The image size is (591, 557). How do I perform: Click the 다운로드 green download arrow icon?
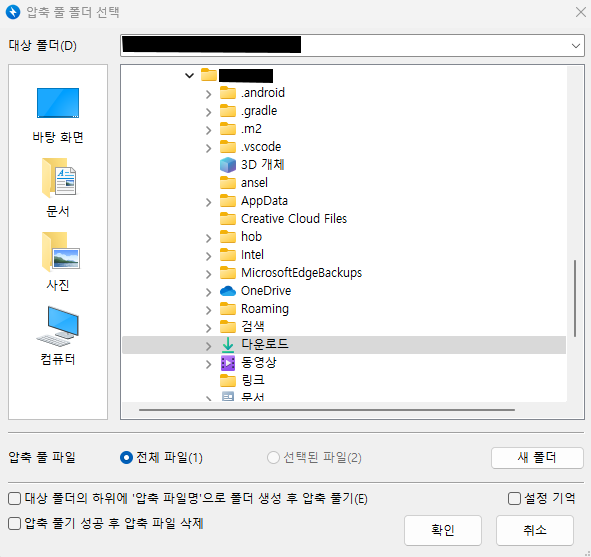click(228, 345)
